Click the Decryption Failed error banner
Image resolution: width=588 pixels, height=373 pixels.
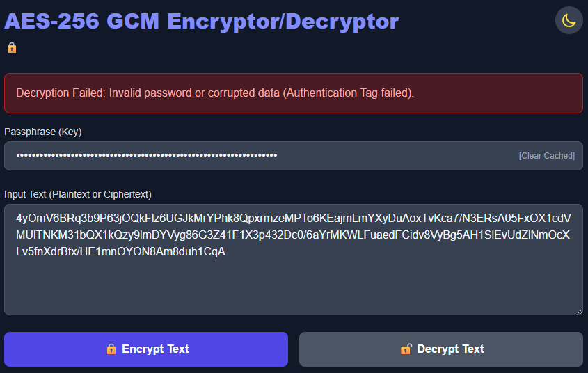[x=293, y=93]
